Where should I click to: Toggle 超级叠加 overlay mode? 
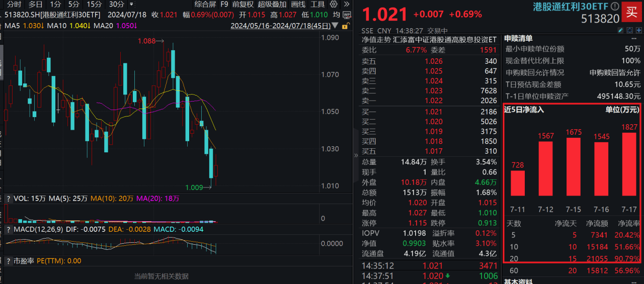coord(272,4)
